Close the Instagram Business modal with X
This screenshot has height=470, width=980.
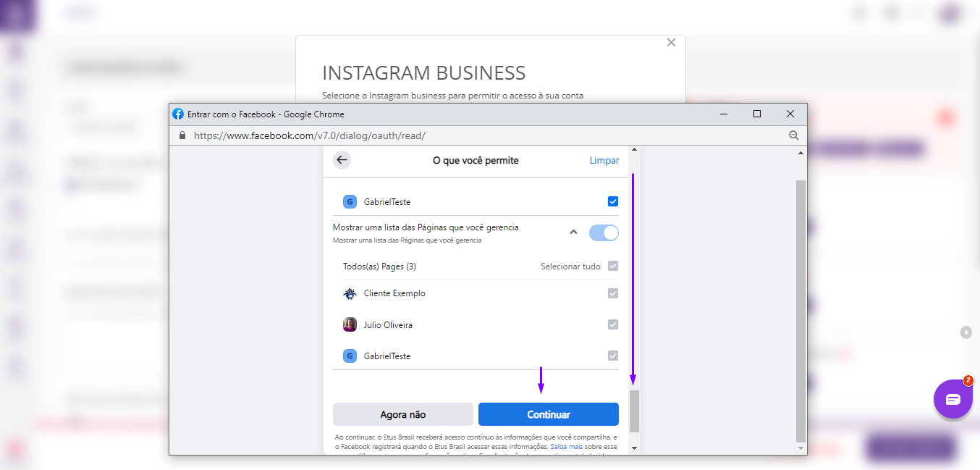click(x=671, y=43)
